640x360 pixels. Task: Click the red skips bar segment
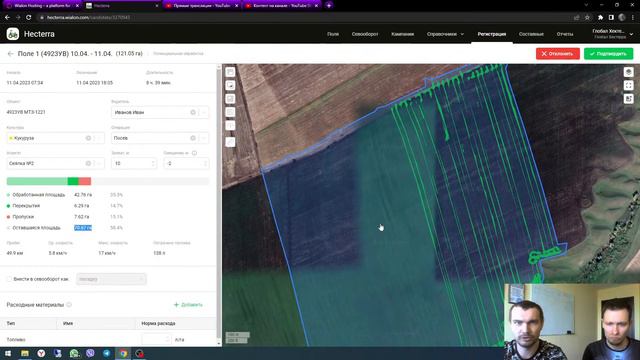(x=85, y=181)
